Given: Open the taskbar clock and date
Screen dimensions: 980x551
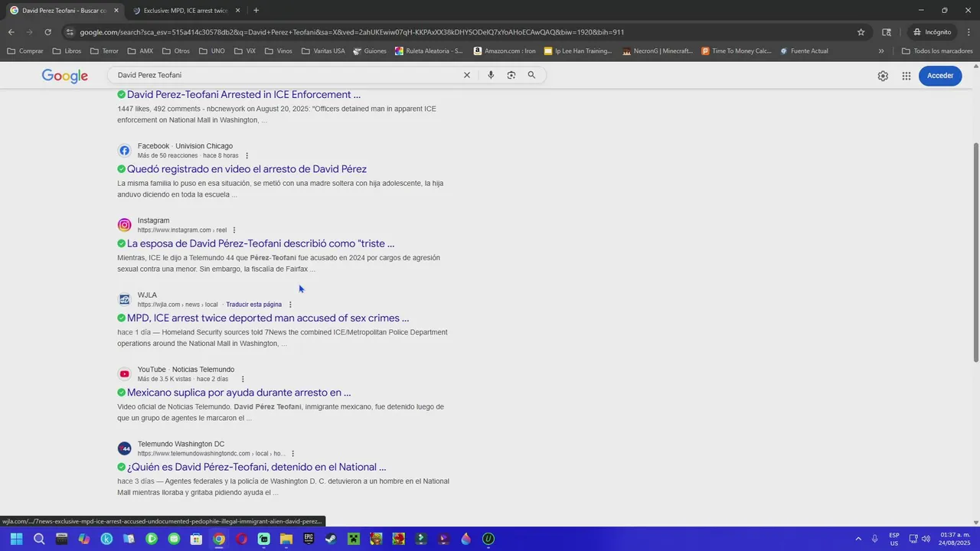Looking at the screenshot, I should tap(955, 539).
